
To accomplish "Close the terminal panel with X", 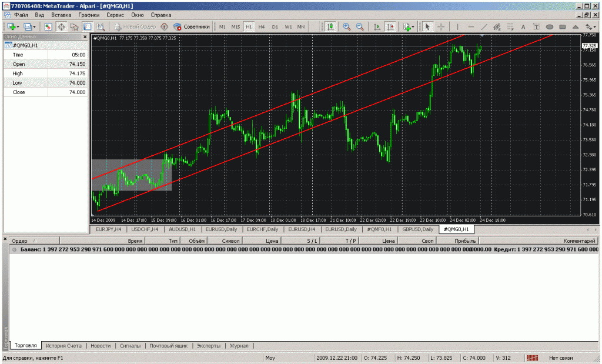I will (x=5, y=239).
